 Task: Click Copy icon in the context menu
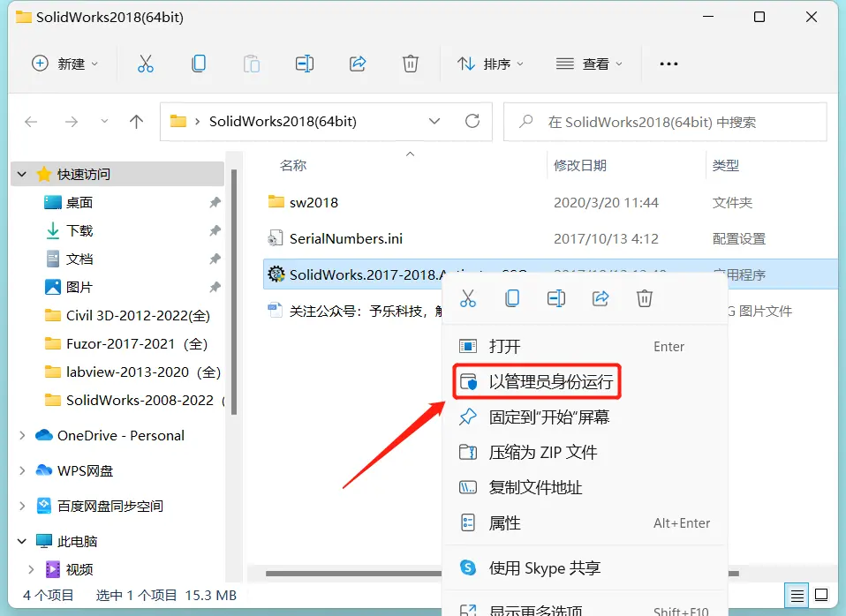(512, 298)
